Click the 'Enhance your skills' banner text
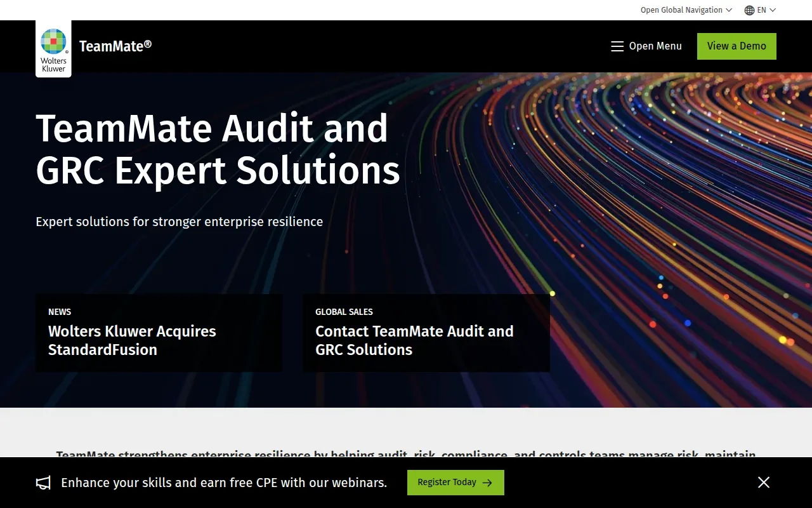Viewport: 812px width, 508px height. click(x=224, y=483)
